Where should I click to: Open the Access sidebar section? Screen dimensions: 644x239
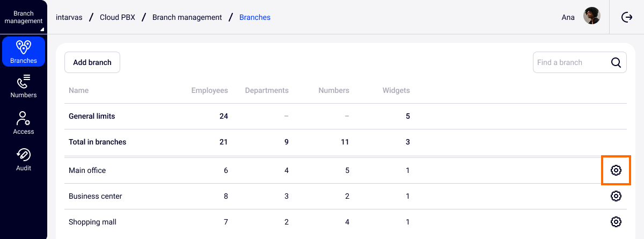click(24, 122)
